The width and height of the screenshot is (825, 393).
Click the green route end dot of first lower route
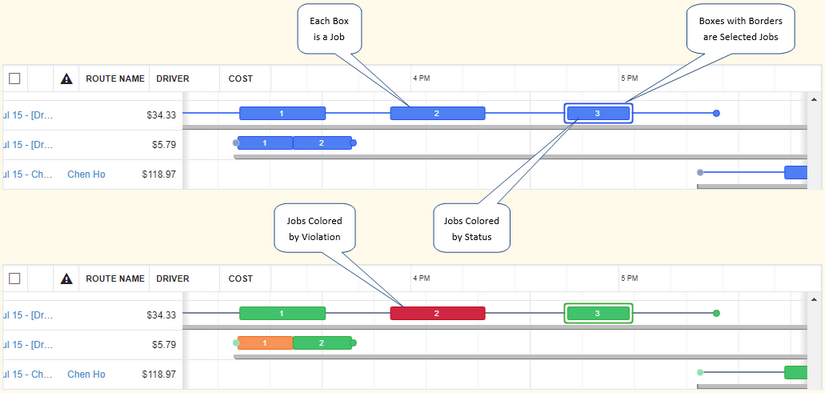[716, 314]
